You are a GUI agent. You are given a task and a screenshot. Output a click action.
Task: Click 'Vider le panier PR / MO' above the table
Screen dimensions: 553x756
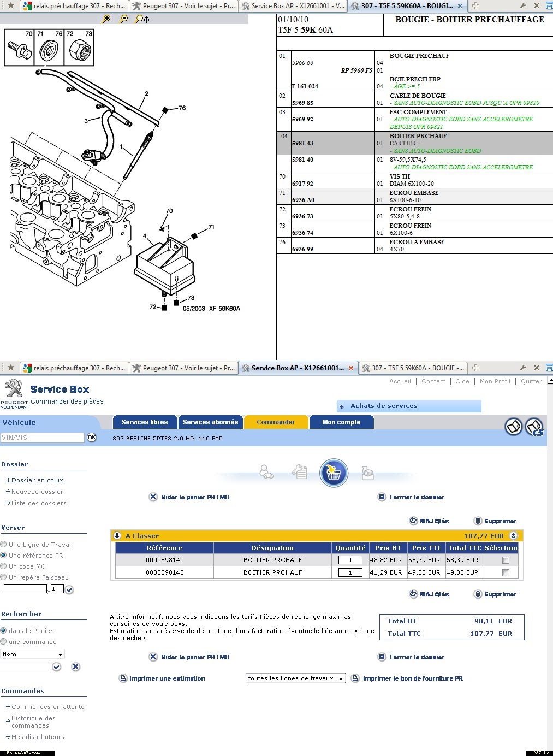point(189,497)
